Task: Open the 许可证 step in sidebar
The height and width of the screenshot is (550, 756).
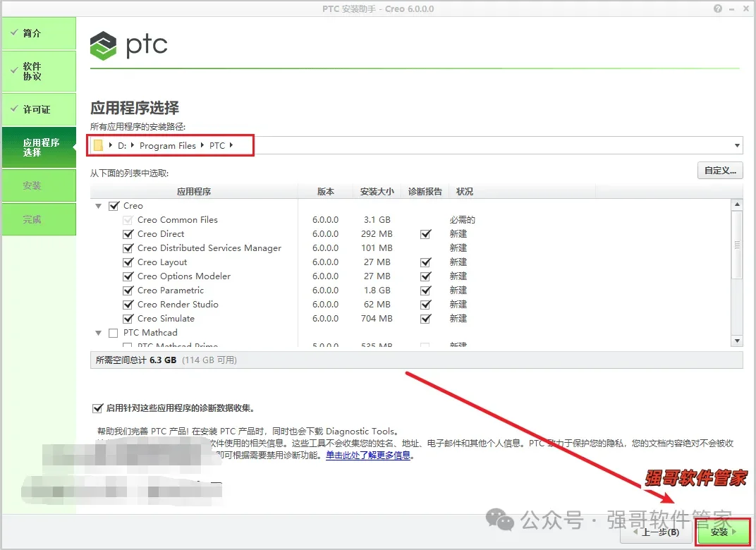Action: (39, 109)
